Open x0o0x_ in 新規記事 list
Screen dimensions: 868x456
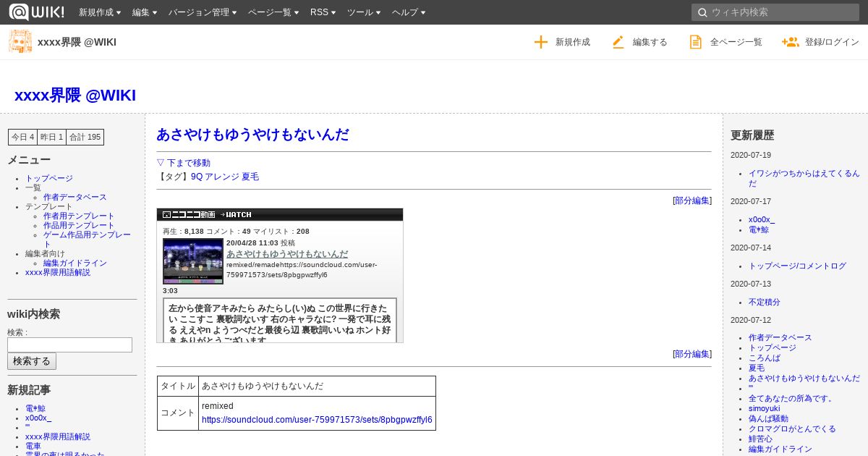[38, 418]
